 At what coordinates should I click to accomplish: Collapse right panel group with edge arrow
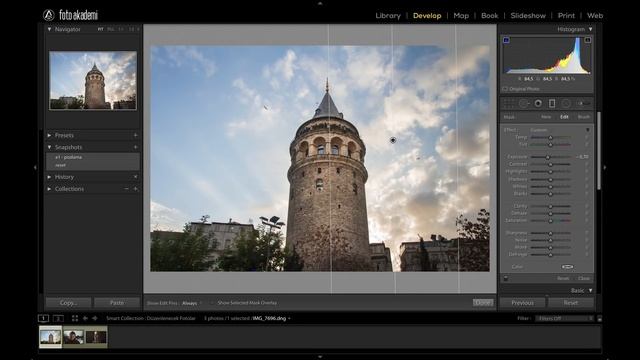click(x=604, y=167)
